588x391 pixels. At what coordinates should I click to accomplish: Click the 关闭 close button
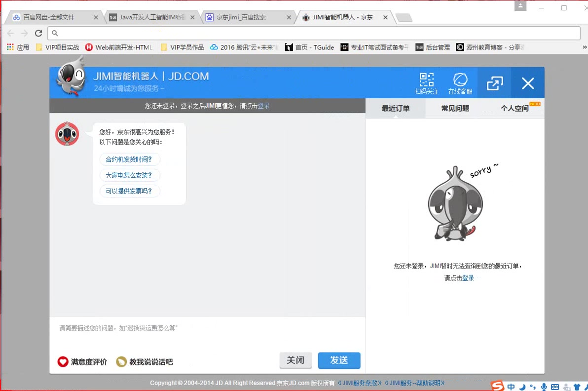pos(295,360)
